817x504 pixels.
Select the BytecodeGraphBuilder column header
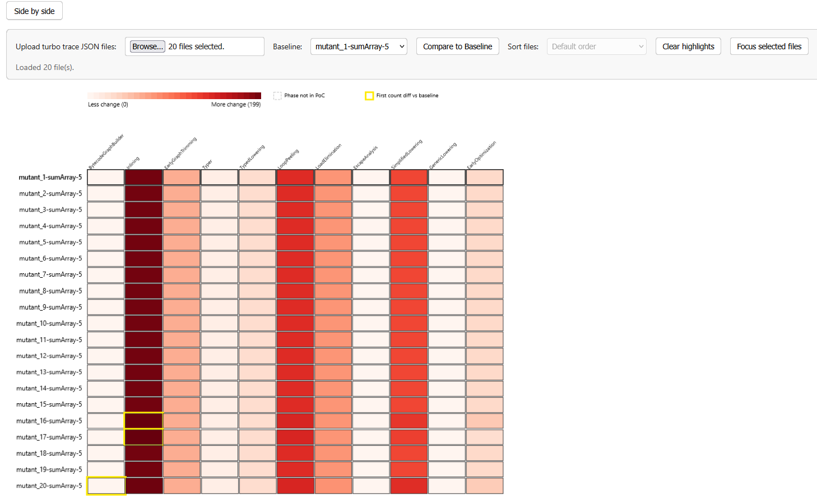pyautogui.click(x=106, y=151)
